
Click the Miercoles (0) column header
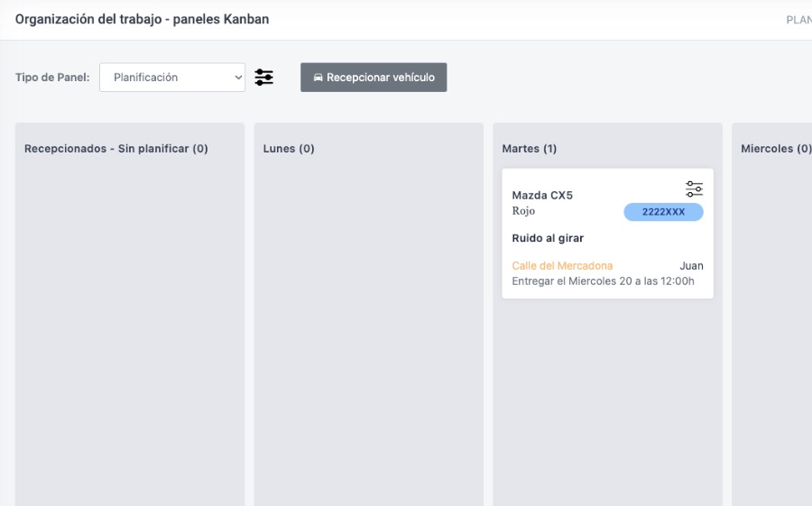(776, 149)
